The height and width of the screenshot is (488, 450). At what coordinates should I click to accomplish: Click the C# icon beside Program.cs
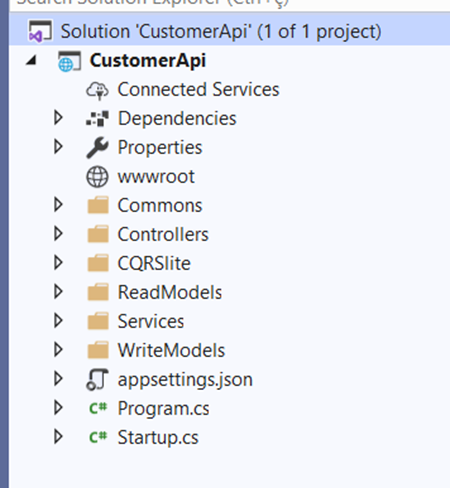[98, 408]
